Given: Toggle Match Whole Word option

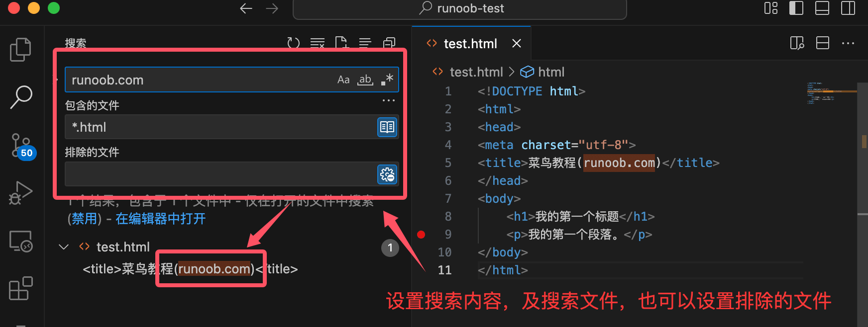Looking at the screenshot, I should pyautogui.click(x=365, y=80).
